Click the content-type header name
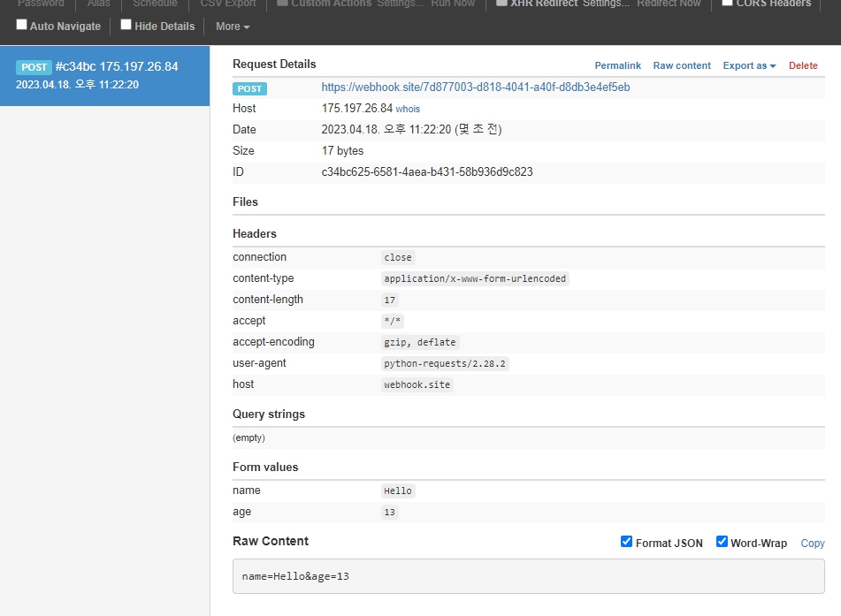This screenshot has height=616, width=841. pos(263,278)
